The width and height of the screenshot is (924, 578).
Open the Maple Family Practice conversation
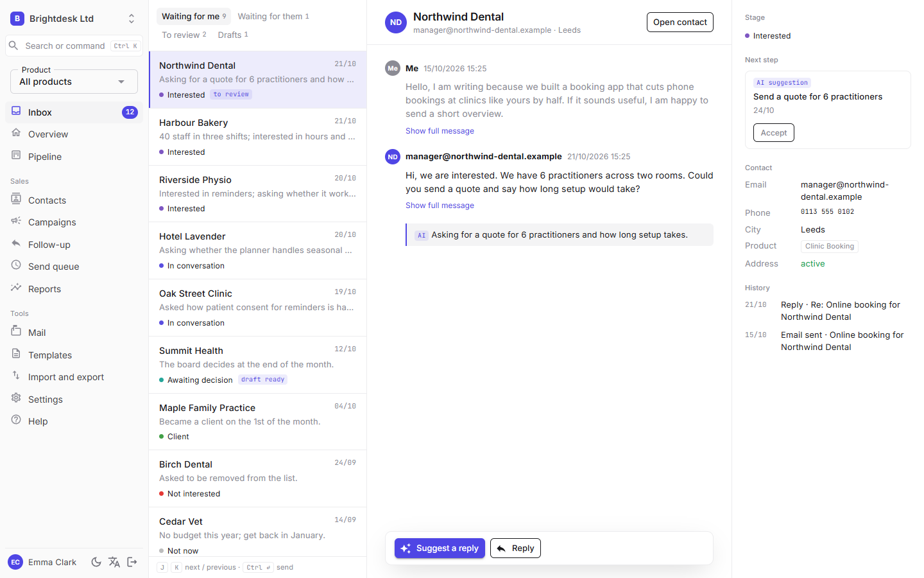click(257, 422)
